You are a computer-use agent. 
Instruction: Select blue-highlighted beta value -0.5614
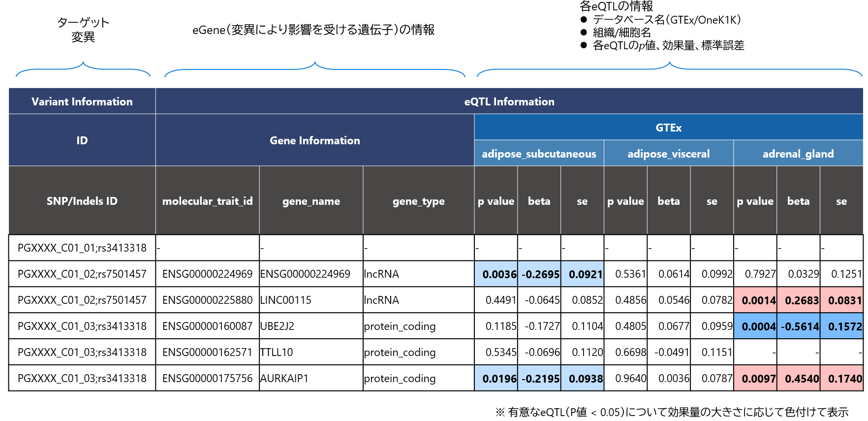(x=799, y=326)
